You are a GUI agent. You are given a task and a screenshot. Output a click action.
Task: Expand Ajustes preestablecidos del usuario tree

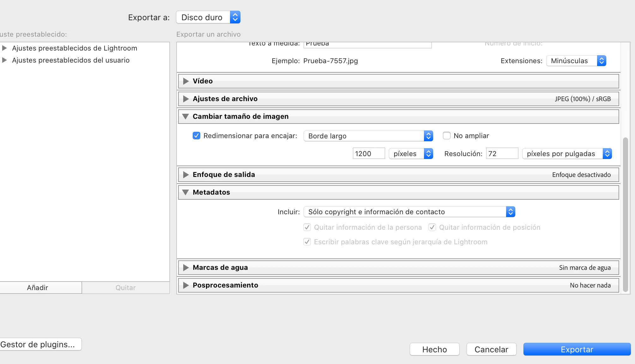4,60
